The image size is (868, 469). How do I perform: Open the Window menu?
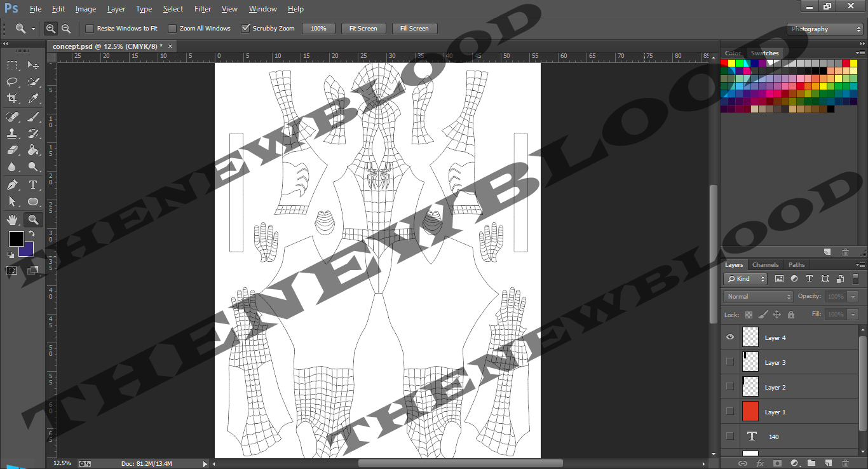tap(262, 9)
